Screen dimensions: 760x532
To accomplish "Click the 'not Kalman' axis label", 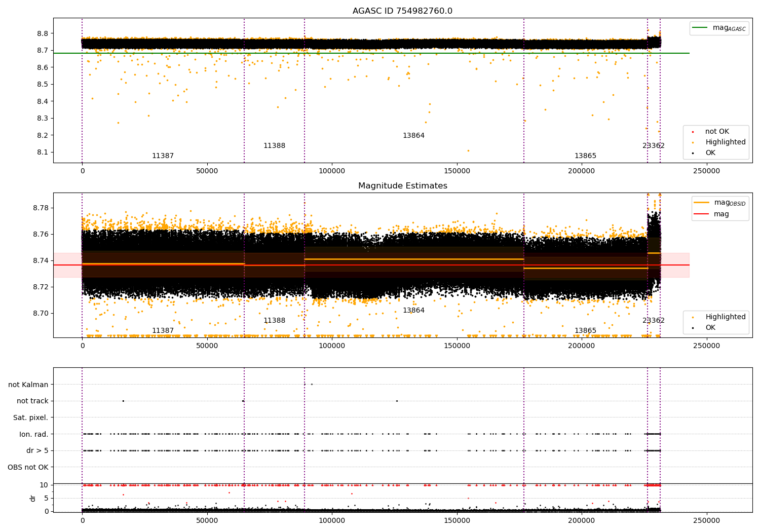I will [28, 385].
